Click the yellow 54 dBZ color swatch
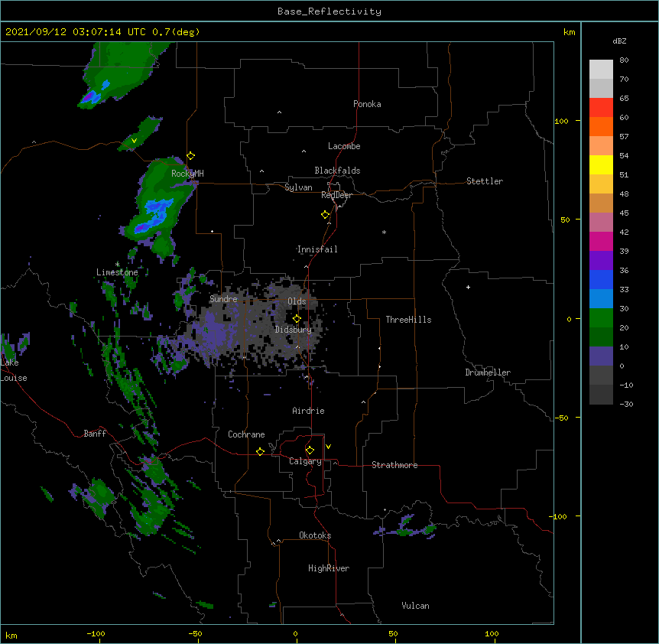Image resolution: width=659 pixels, height=644 pixels. pos(601,164)
